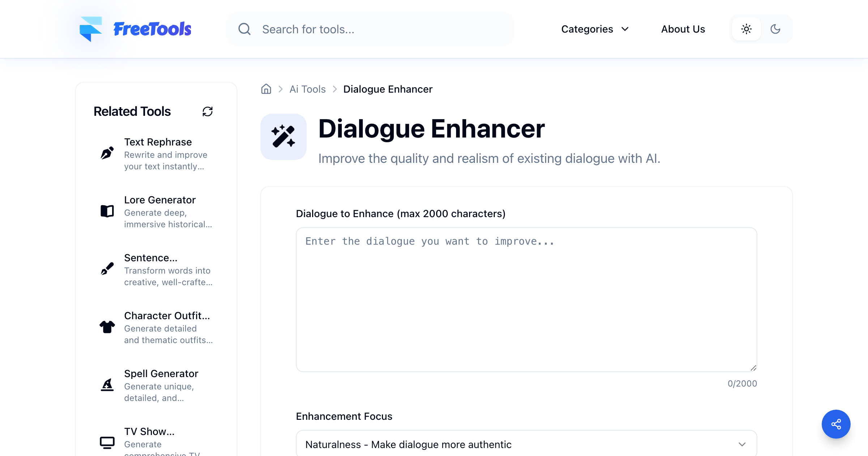This screenshot has height=456, width=868.
Task: Click the Sentence tool brush icon
Action: pyautogui.click(x=107, y=269)
